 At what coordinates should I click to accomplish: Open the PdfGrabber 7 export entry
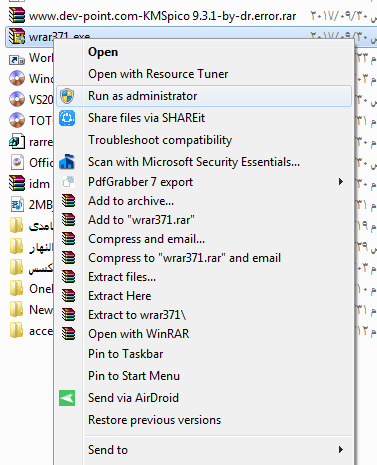[204, 182]
